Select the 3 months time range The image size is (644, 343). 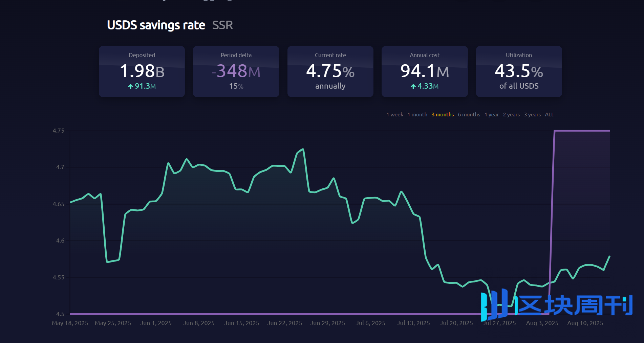point(443,115)
